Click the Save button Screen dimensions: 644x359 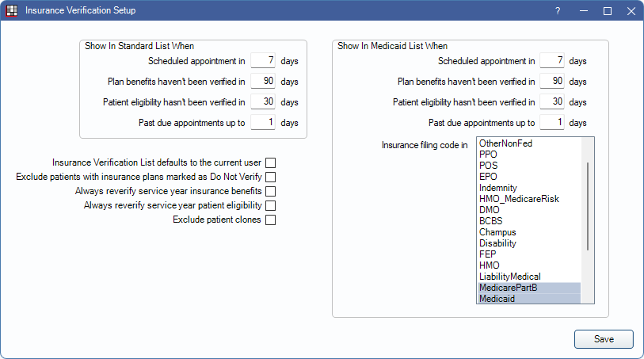pyautogui.click(x=604, y=338)
